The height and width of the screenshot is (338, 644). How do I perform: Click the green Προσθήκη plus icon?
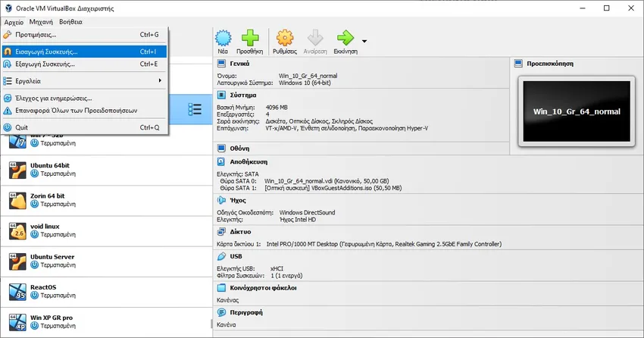(x=250, y=38)
